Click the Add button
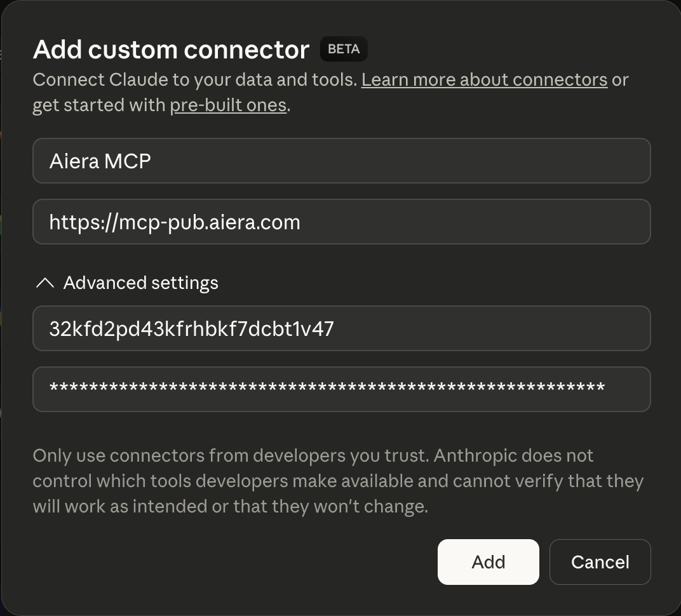 coord(488,562)
